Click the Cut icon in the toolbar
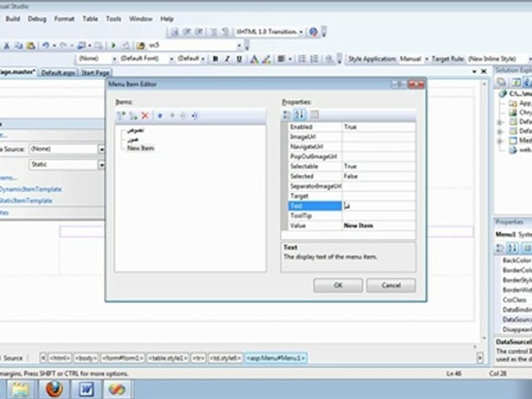Viewport: 532px width, 399px height. click(7, 45)
